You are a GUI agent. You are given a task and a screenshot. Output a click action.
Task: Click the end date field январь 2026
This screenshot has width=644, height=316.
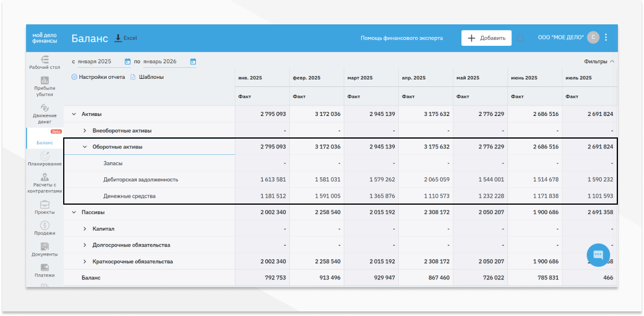[x=165, y=61]
